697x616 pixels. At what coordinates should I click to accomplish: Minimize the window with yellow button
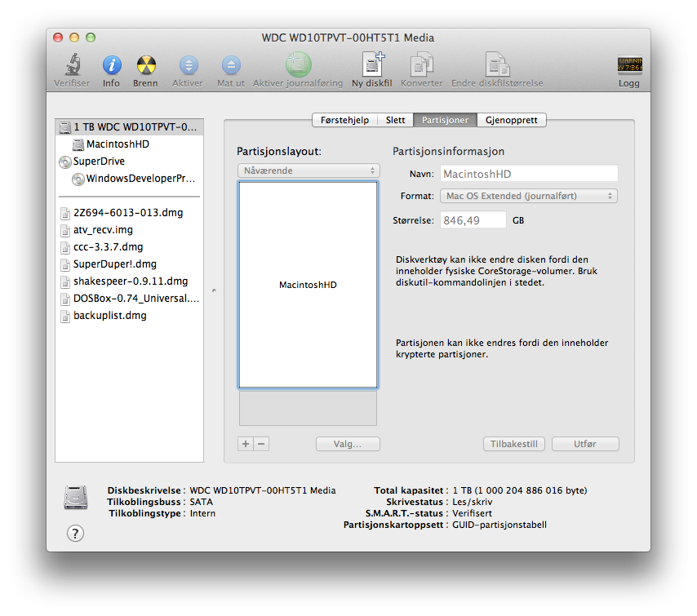tap(74, 38)
